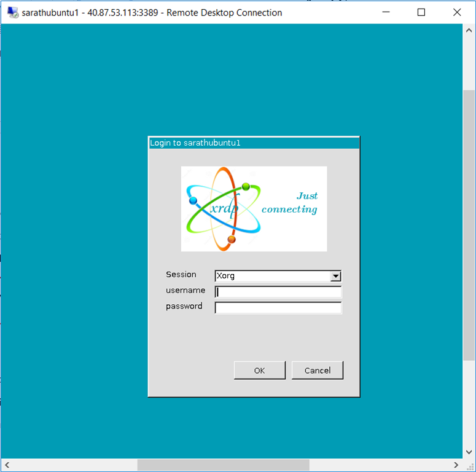Screen dimensions: 476x472
Task: Click the window title text 'sarathubuntu1 - 40.87.53.113:3389'
Action: pos(90,13)
